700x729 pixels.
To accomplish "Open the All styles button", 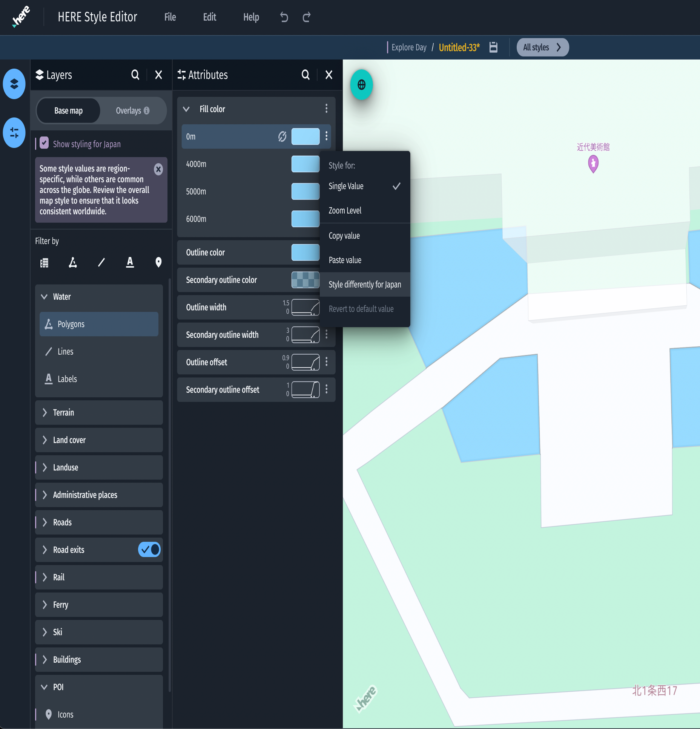I will (x=542, y=47).
